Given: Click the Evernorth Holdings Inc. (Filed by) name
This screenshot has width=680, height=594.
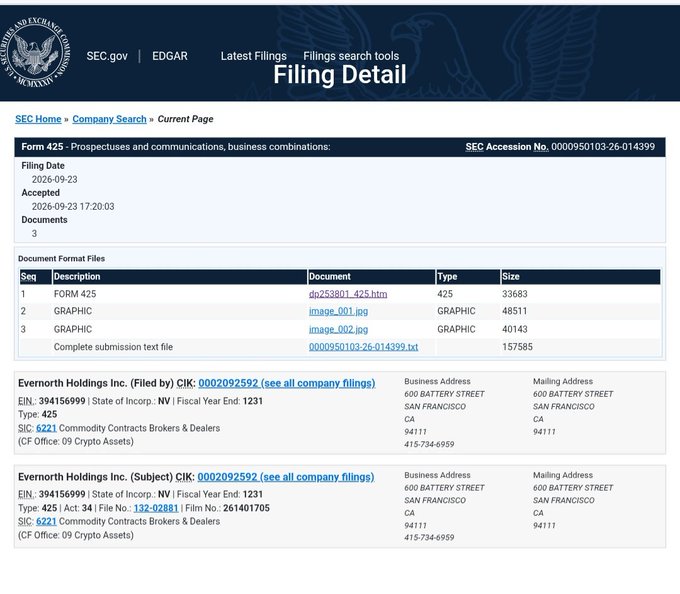Looking at the screenshot, I should pyautogui.click(x=96, y=383).
